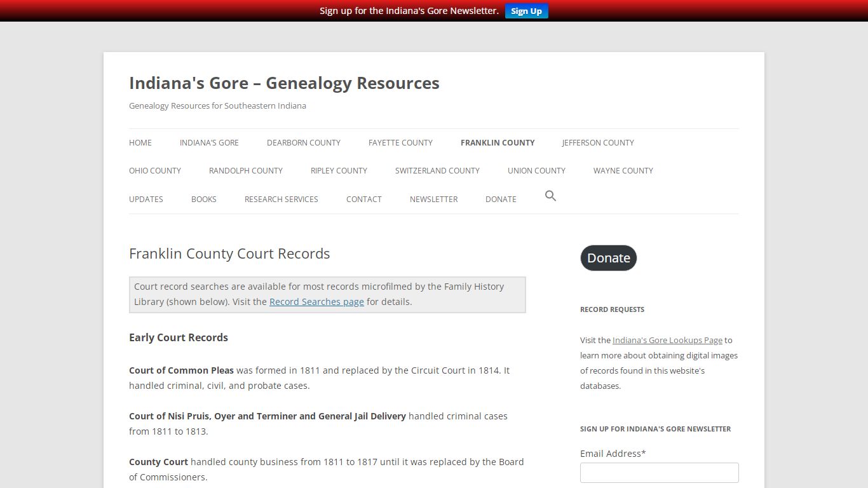Screen dimensions: 868x488
Task: Open OHIO COUNTY menu item
Action: coord(155,171)
